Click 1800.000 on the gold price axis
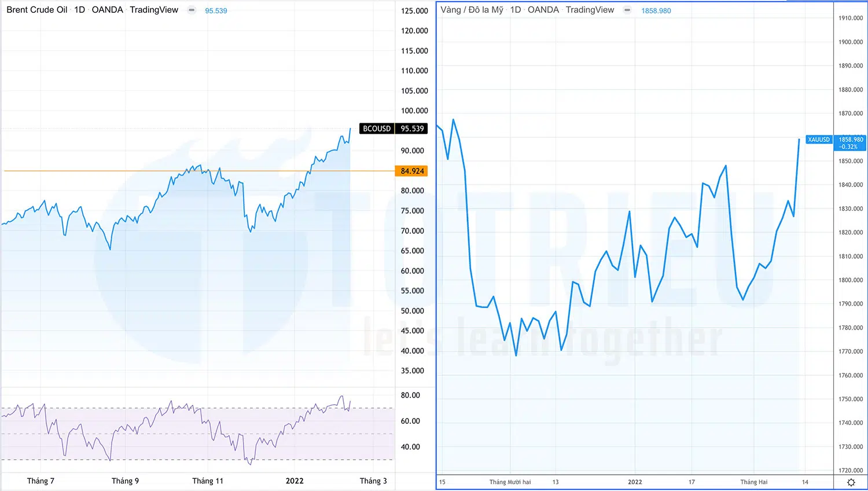 pyautogui.click(x=851, y=280)
